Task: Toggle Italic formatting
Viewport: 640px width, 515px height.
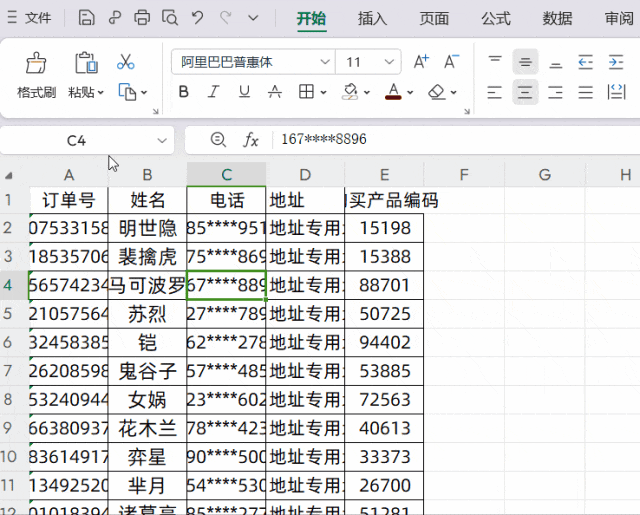Action: click(213, 92)
